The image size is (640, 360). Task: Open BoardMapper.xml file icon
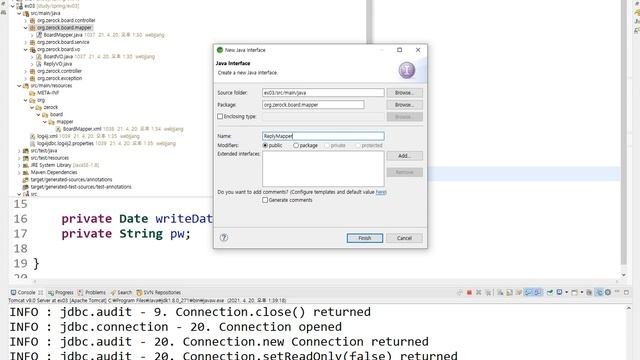tap(58, 129)
